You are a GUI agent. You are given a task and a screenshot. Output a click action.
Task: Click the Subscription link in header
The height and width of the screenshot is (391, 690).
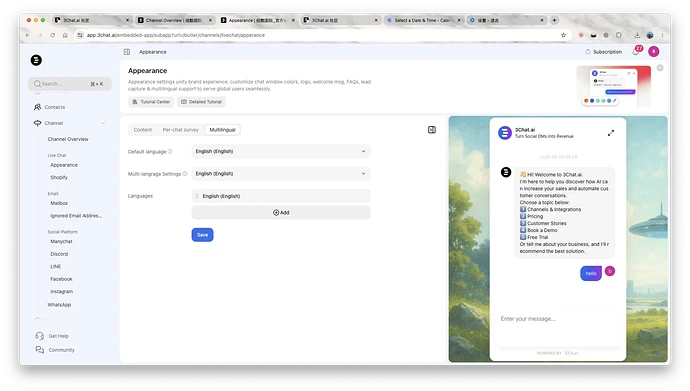[x=604, y=52]
